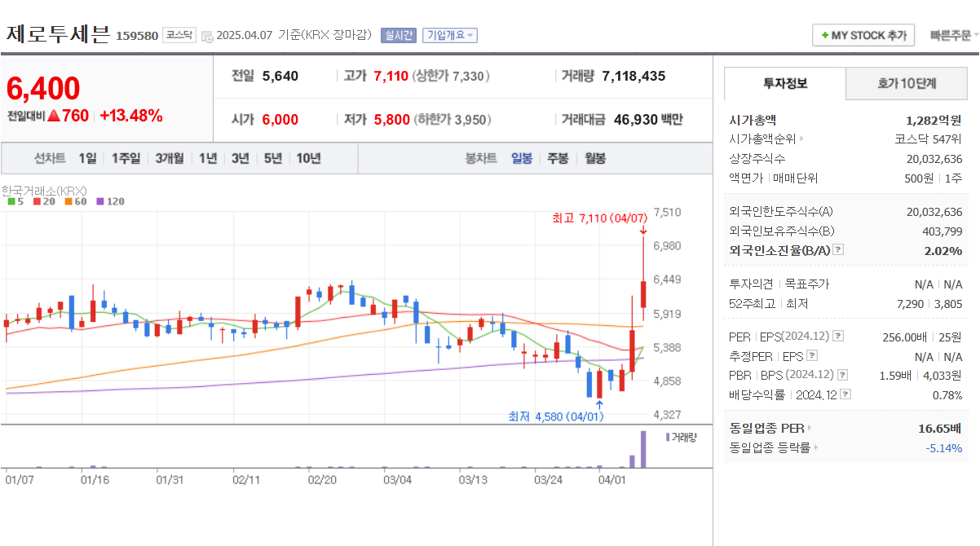Switch candle chart to 일봉
Screen dimensions: 980x546
[522, 158]
